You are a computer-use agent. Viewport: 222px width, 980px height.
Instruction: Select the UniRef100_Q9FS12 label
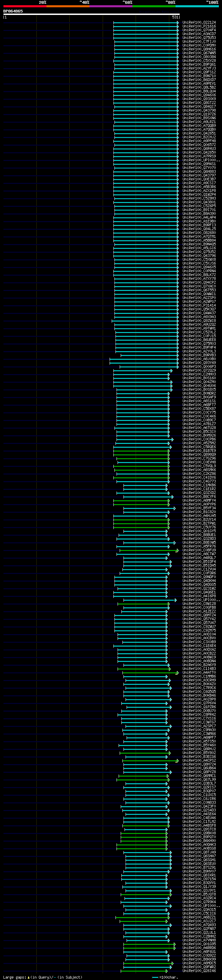[199, 72]
